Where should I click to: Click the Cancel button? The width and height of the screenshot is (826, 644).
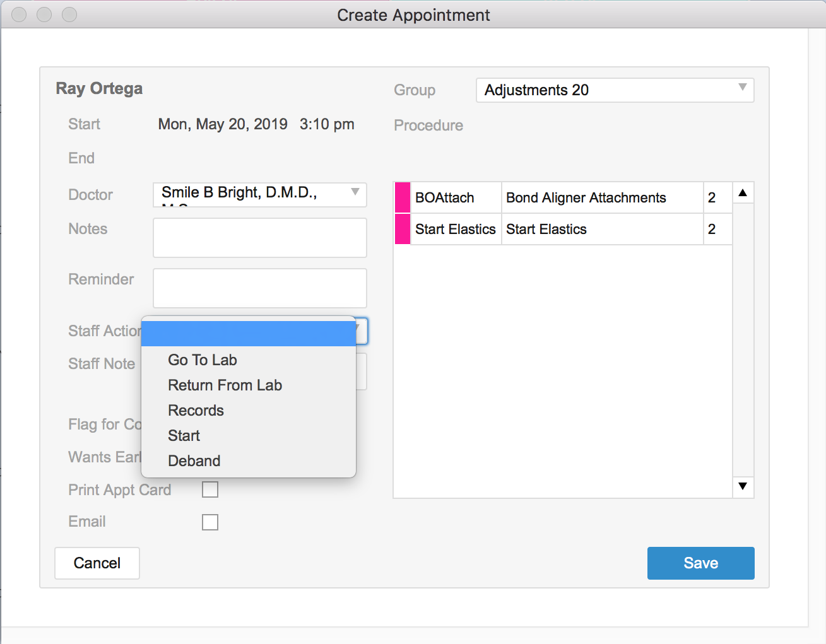pos(97,563)
